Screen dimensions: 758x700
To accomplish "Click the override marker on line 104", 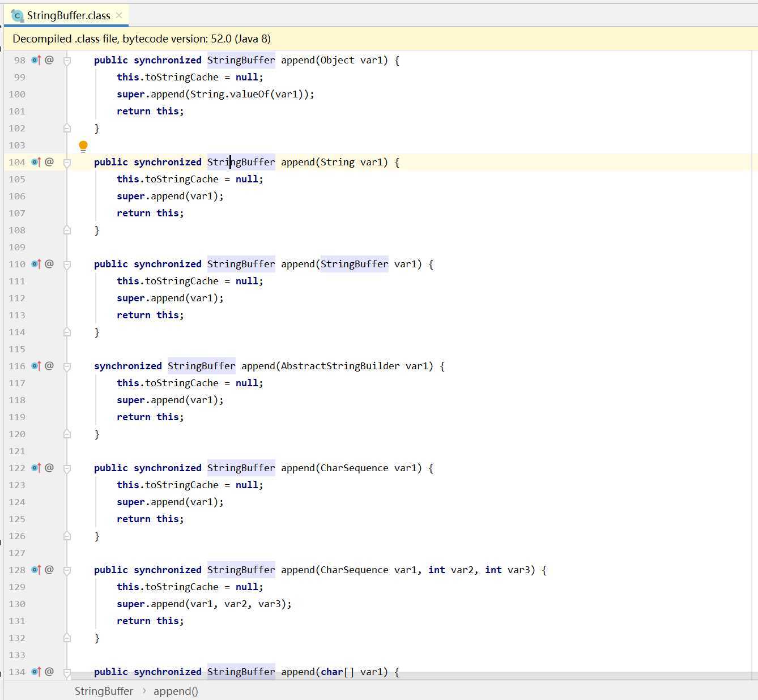I will click(x=36, y=161).
